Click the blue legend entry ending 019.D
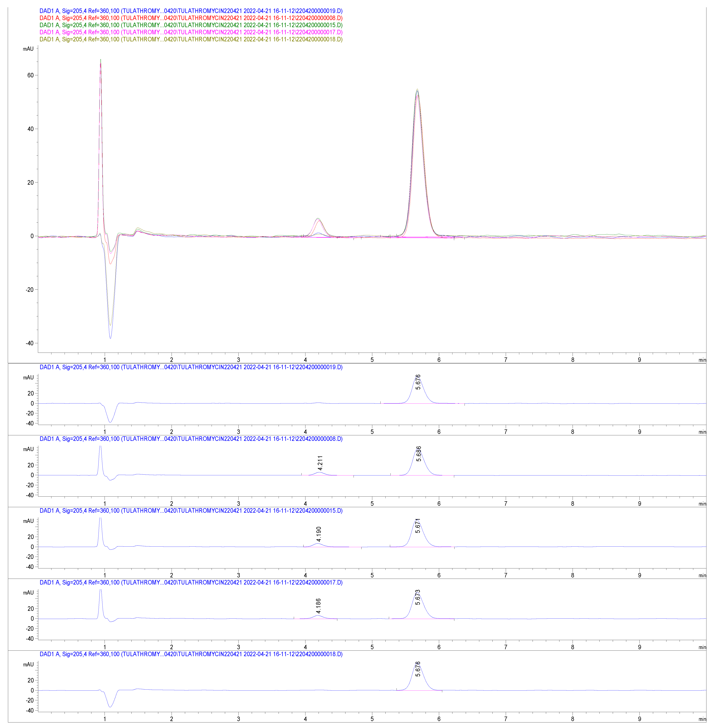This screenshot has height=728, width=717. (191, 11)
